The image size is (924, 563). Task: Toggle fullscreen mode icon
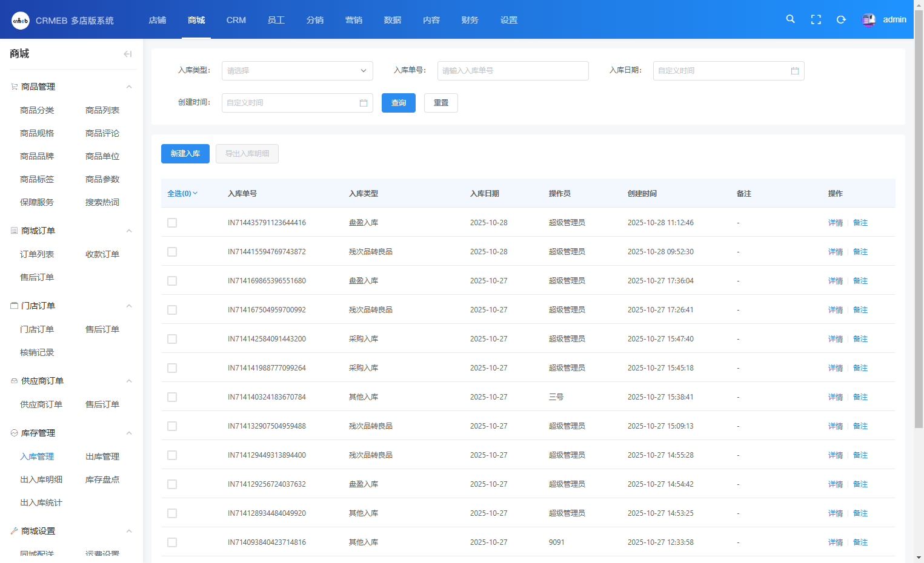click(x=816, y=20)
